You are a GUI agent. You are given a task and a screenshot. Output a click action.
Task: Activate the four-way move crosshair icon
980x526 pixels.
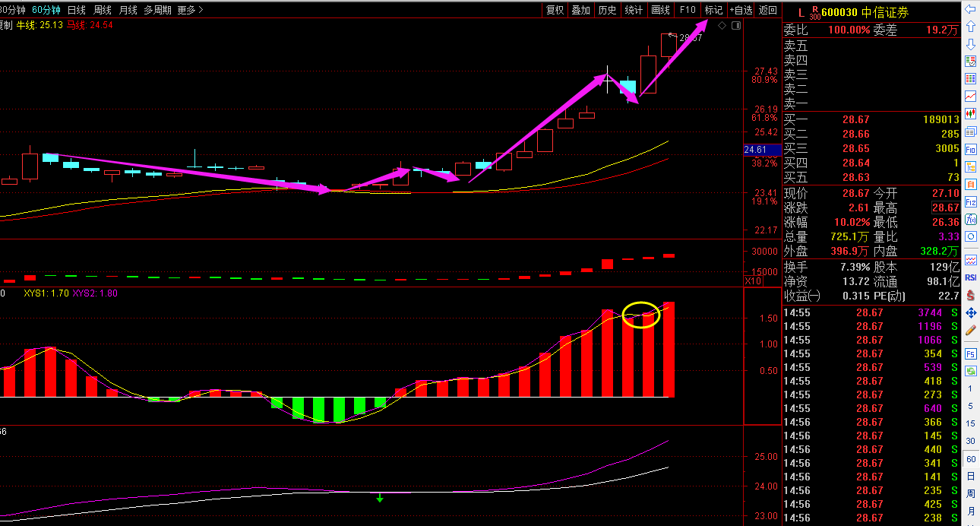(971, 313)
